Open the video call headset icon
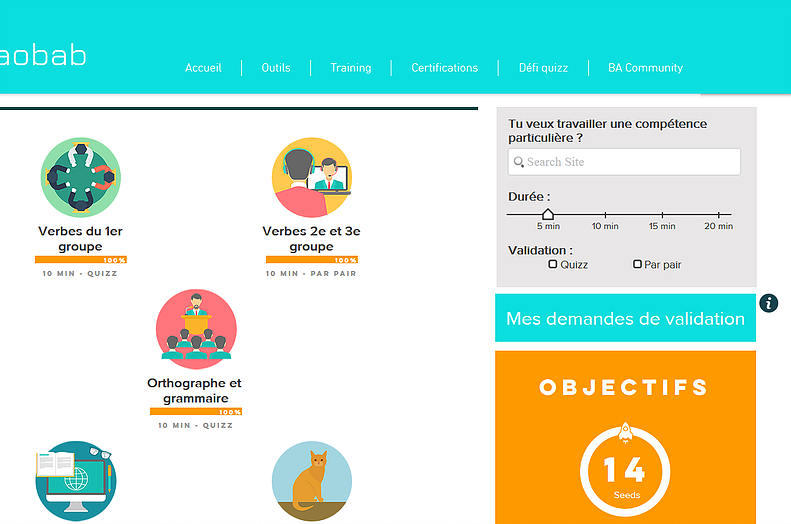This screenshot has width=791, height=524. tap(312, 177)
